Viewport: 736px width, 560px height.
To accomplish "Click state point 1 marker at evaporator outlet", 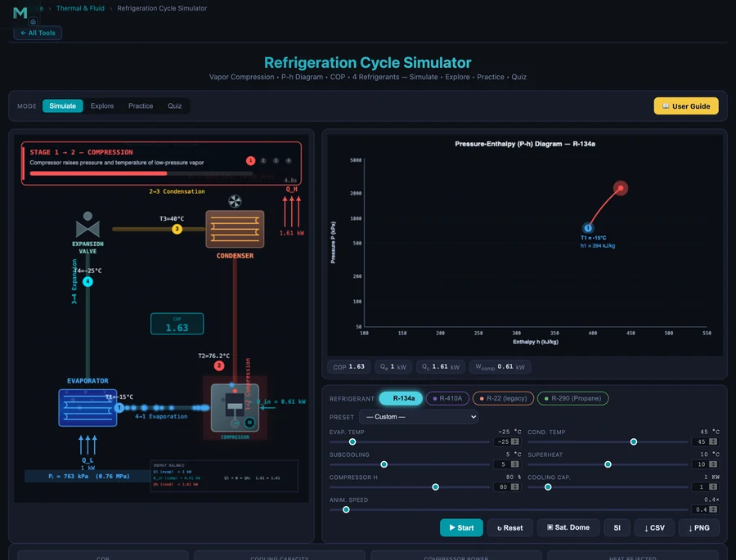I will (x=119, y=407).
